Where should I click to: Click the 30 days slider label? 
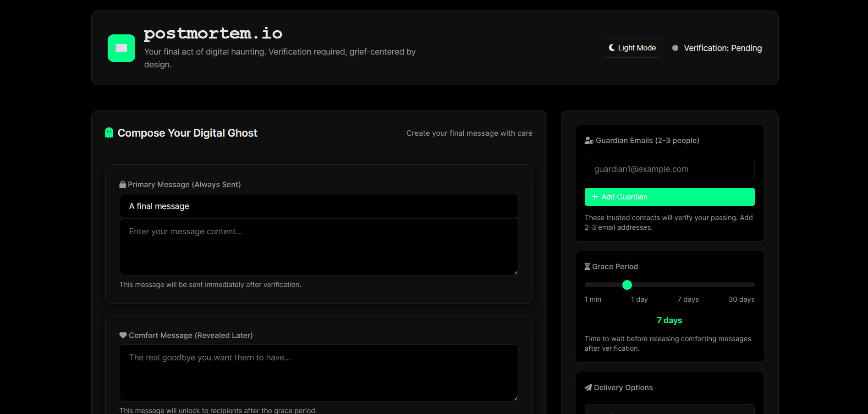click(x=742, y=299)
